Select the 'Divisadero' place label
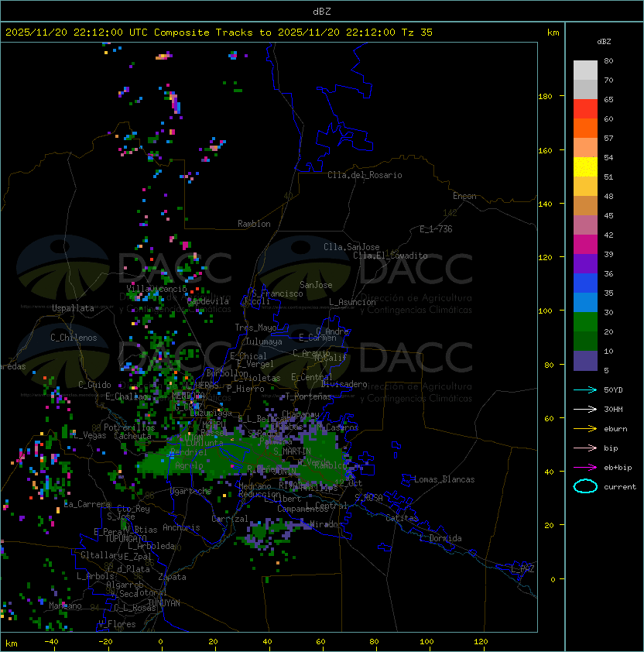The height and width of the screenshot is (652, 644). pos(344,384)
